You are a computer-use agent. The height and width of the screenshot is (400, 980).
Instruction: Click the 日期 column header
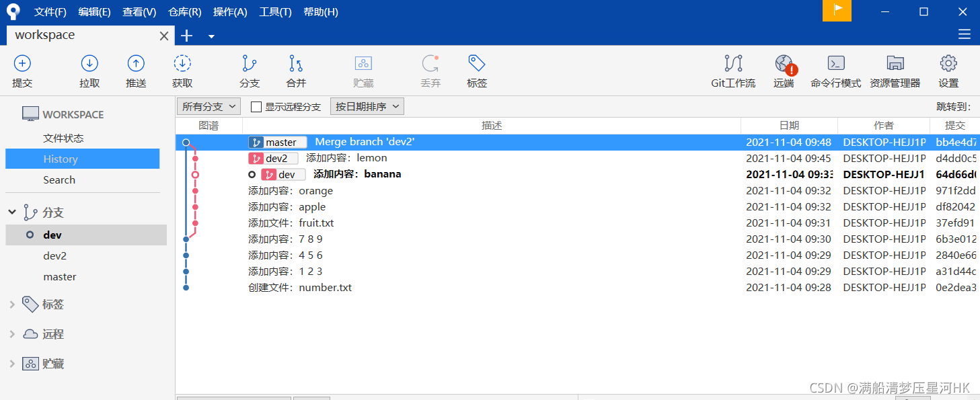point(790,126)
